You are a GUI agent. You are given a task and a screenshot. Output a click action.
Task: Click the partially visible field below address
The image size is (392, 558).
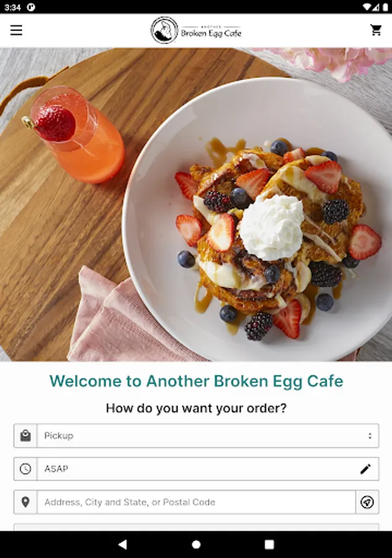click(x=196, y=527)
